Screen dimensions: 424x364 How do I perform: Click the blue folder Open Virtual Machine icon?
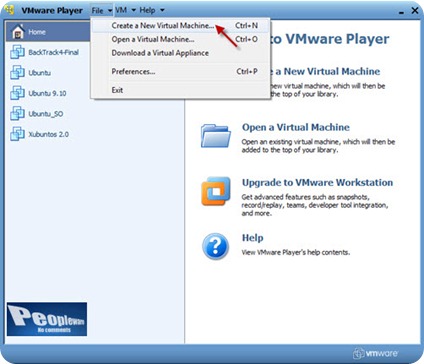click(216, 136)
